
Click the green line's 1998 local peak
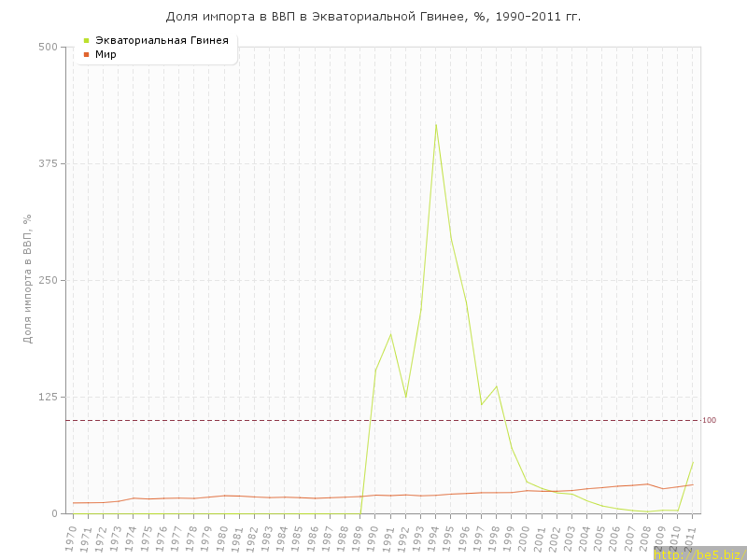pyautogui.click(x=496, y=386)
